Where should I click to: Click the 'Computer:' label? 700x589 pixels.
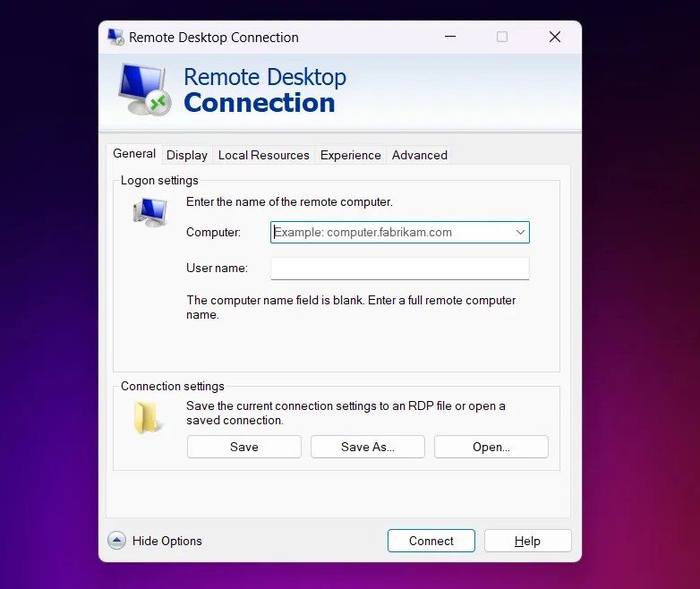(x=213, y=232)
